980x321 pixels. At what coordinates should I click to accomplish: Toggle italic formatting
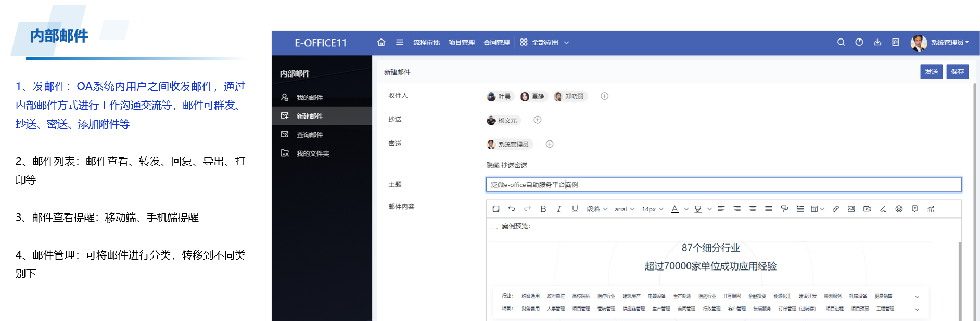[x=559, y=209]
